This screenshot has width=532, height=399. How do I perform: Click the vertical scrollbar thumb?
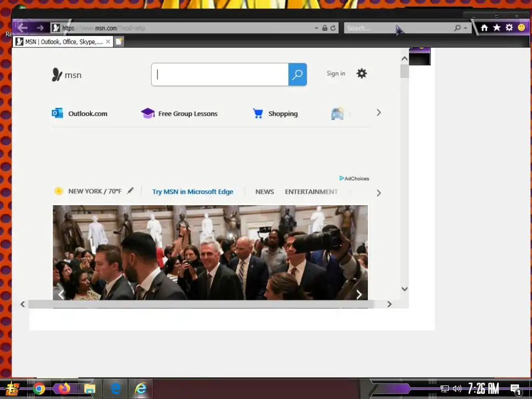(404, 71)
